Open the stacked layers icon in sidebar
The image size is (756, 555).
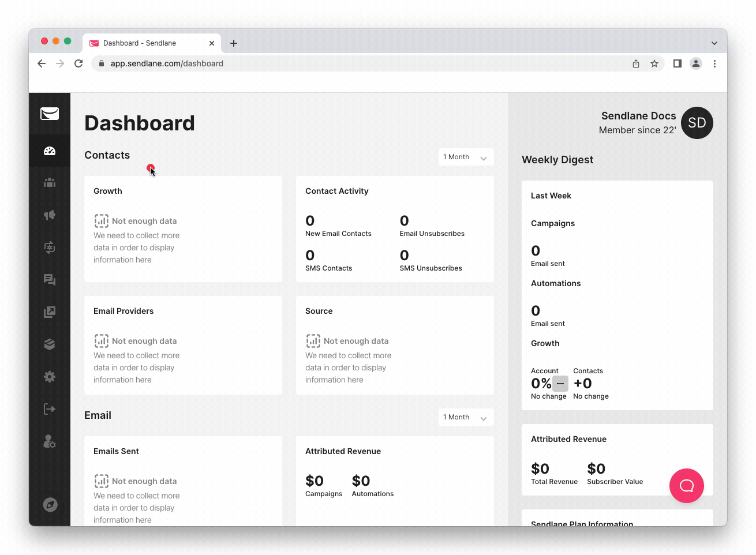[50, 344]
